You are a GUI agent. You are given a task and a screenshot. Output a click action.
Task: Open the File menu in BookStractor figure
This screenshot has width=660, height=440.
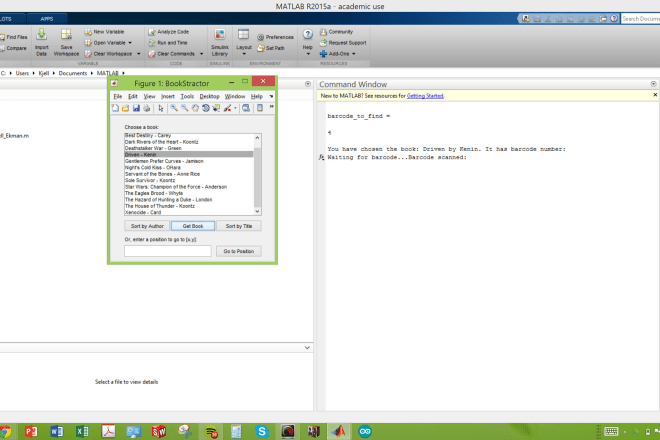(117, 96)
